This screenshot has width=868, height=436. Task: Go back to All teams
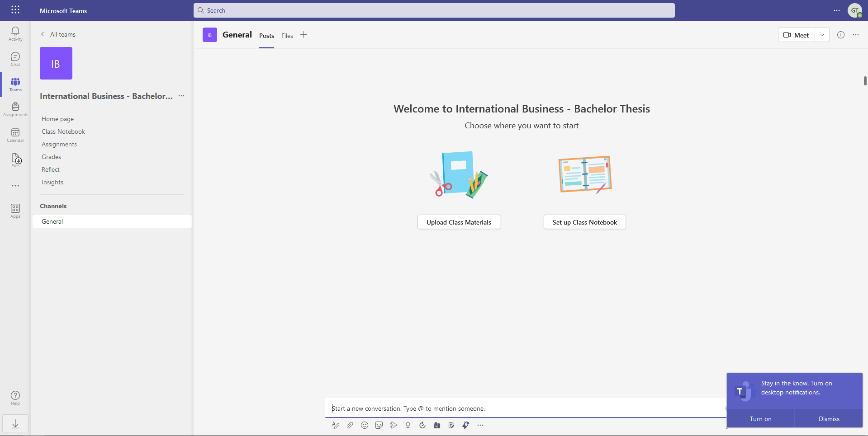pyautogui.click(x=58, y=34)
